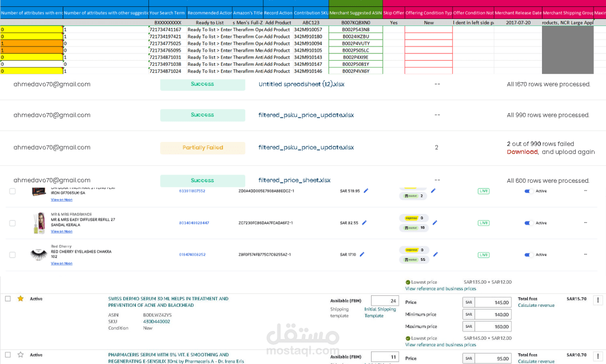Viewport: 606px width, 364px height.
Task: Select checkbox for MR & MRS diffuser row
Action: tap(12, 223)
